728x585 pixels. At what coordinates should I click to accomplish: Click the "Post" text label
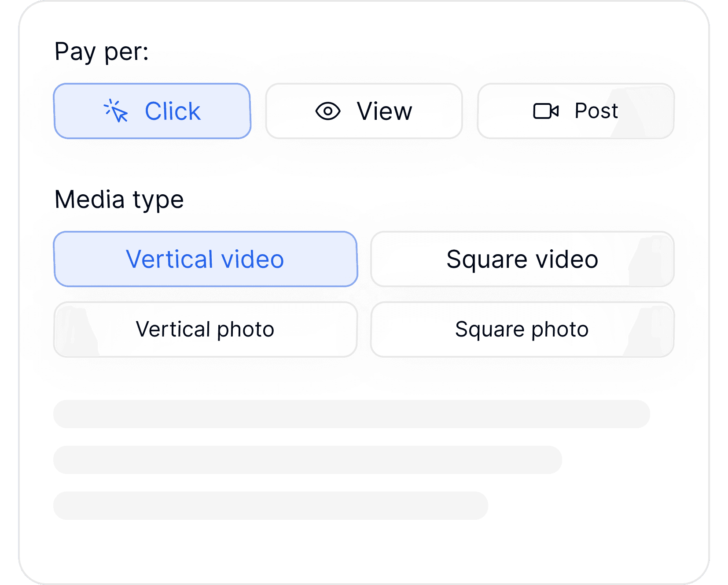tap(596, 111)
